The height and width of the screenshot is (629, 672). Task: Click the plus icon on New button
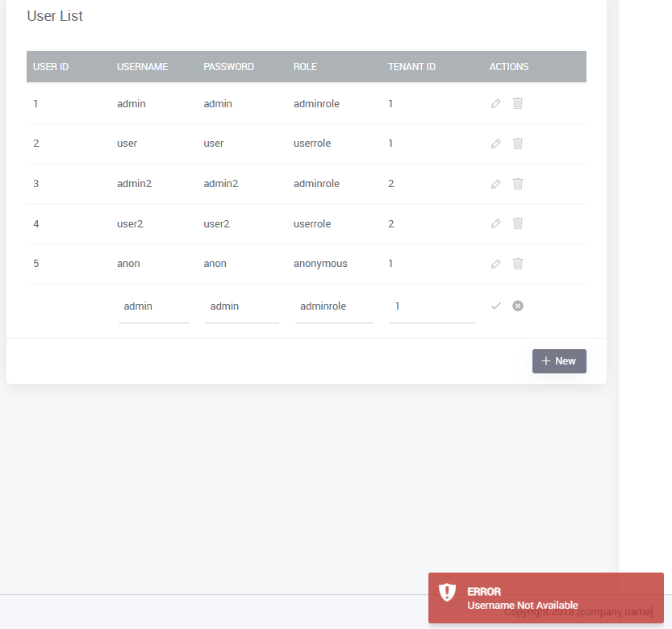pos(545,361)
